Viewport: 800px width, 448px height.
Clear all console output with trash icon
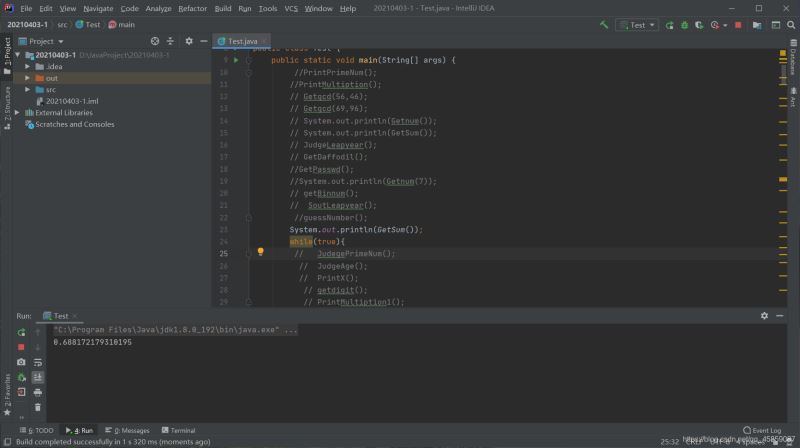coord(38,406)
